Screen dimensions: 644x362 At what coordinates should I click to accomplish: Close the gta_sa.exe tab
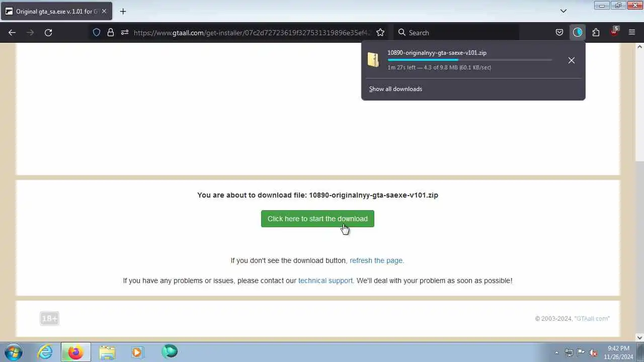click(x=104, y=11)
